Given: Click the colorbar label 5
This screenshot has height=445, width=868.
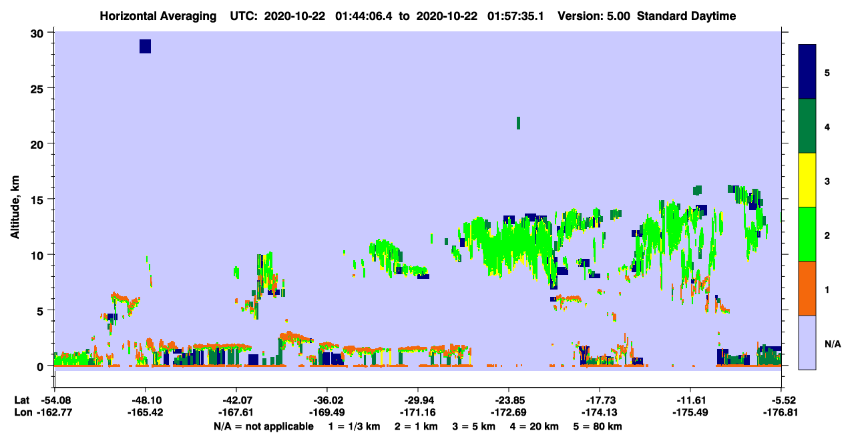Looking at the screenshot, I should [x=827, y=72].
